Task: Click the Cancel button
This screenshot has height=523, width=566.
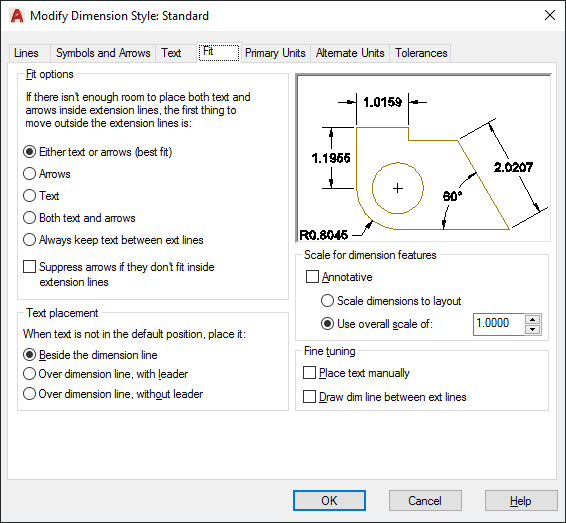Action: pyautogui.click(x=425, y=501)
